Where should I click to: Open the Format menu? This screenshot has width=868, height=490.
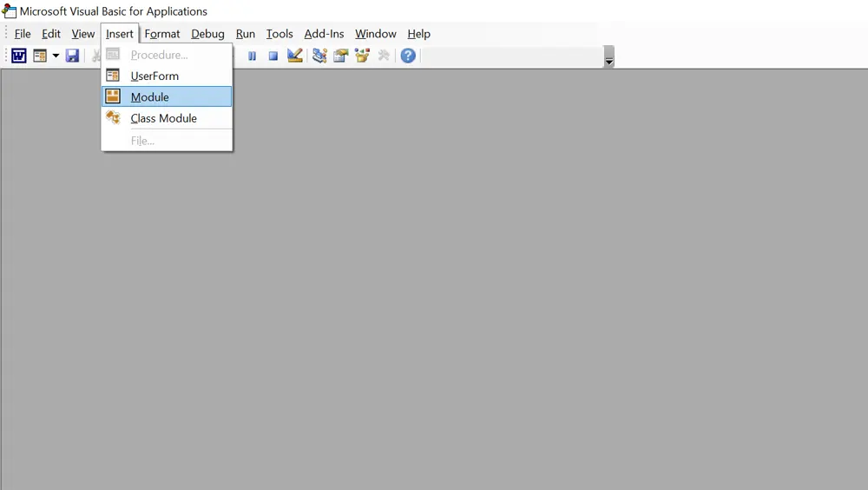pyautogui.click(x=162, y=34)
